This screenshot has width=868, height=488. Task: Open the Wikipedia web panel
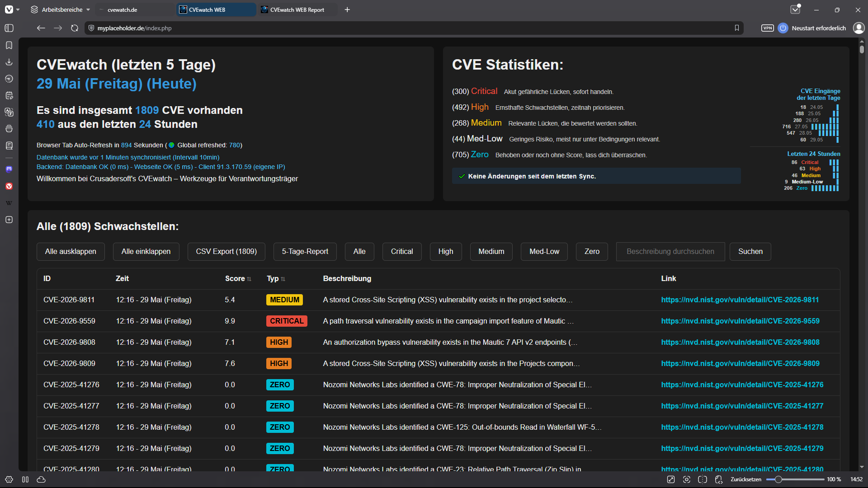[9, 203]
